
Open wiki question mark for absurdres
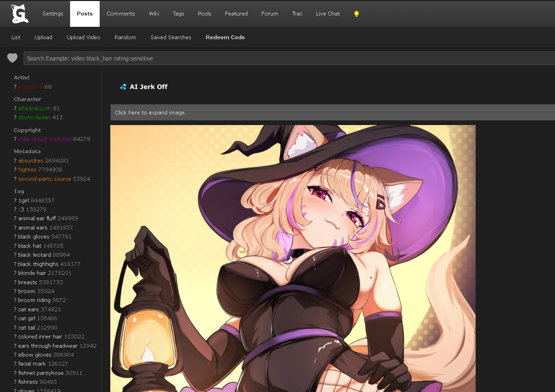[15, 161]
